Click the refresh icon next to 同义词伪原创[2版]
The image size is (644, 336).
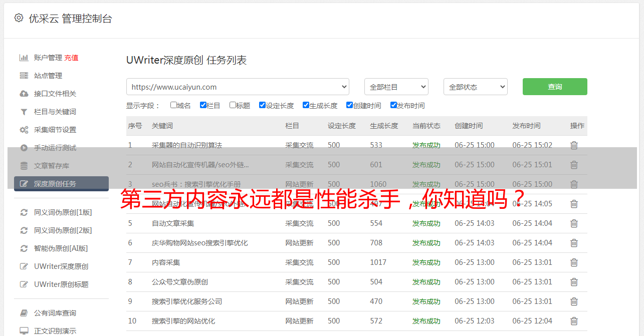coord(24,230)
